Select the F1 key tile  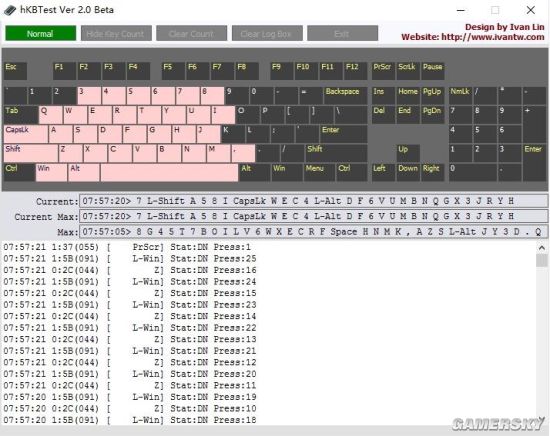(x=65, y=71)
